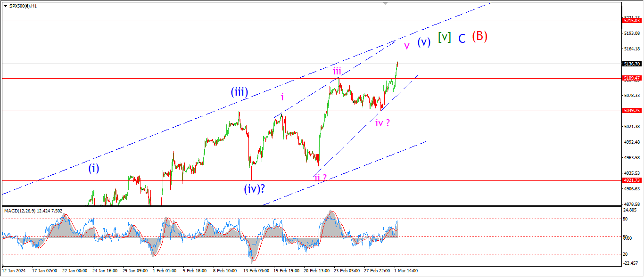
Task: Select the red 4921.73 price level tag
Action: click(x=631, y=180)
